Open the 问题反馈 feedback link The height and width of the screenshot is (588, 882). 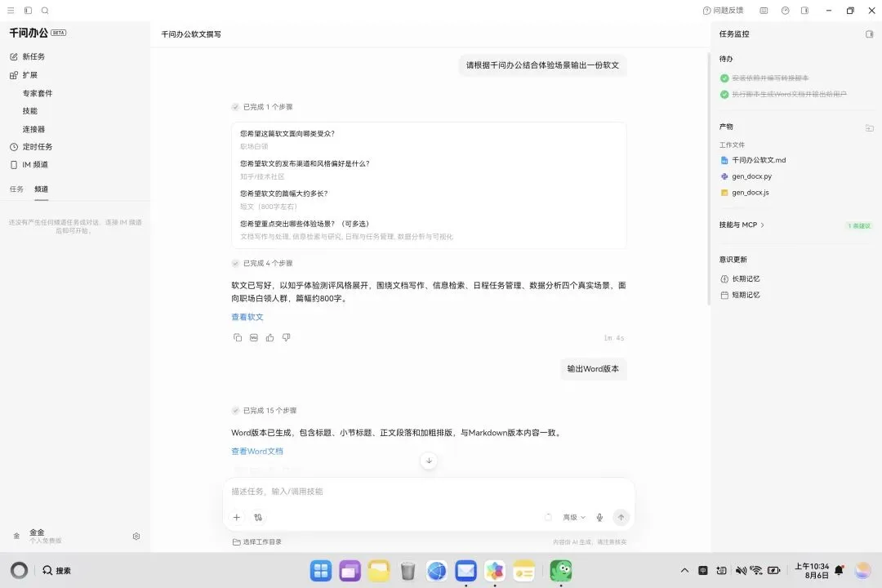(x=724, y=10)
